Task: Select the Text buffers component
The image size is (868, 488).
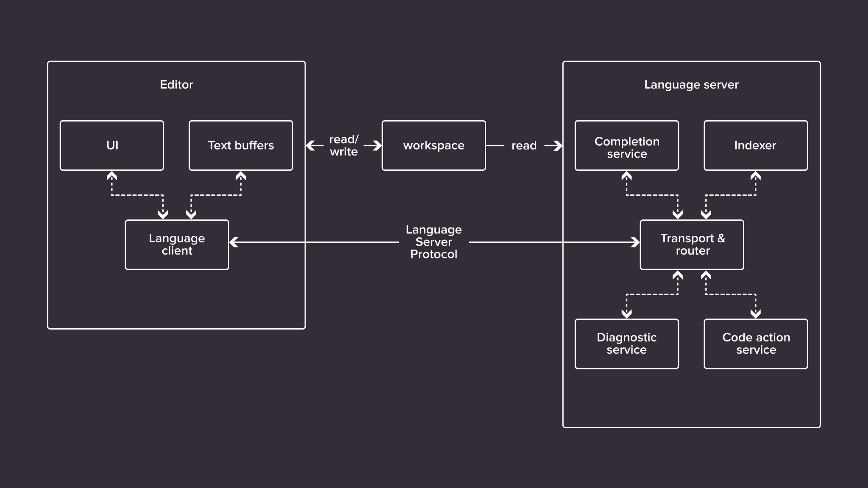Action: [x=241, y=145]
